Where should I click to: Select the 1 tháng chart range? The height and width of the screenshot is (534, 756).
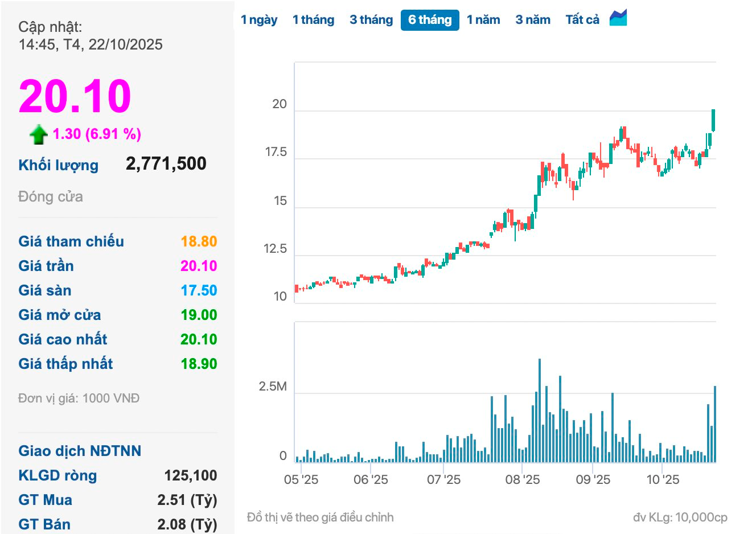click(313, 20)
